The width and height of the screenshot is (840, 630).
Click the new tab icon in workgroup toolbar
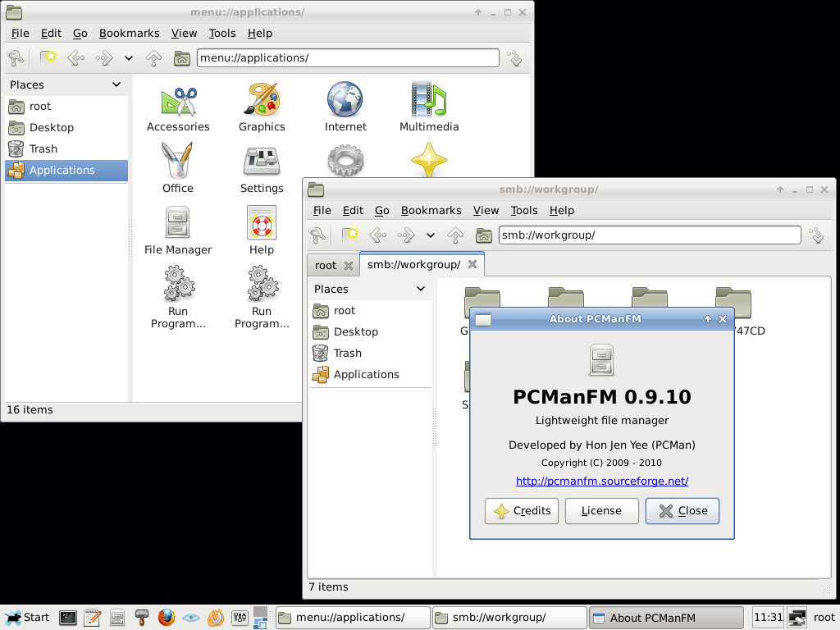(x=350, y=235)
